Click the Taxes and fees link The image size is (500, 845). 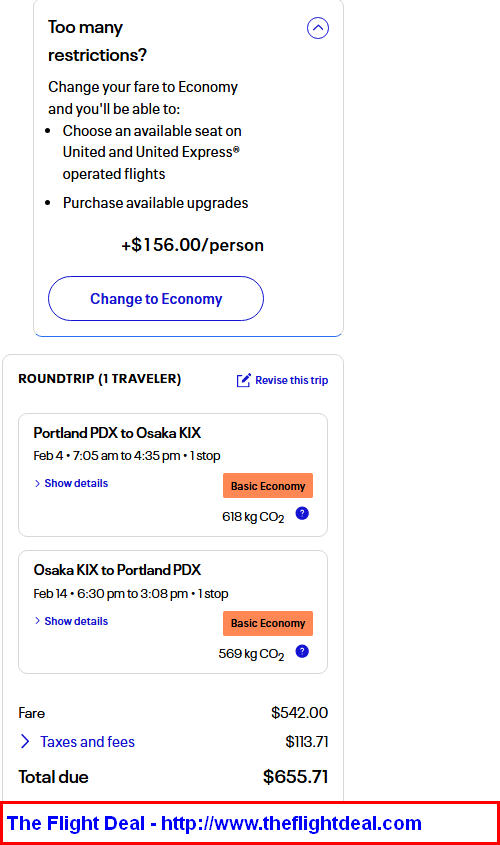pyautogui.click(x=87, y=742)
